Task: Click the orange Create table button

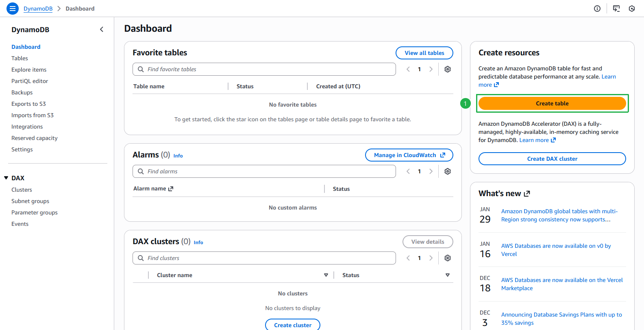Action: [x=552, y=103]
